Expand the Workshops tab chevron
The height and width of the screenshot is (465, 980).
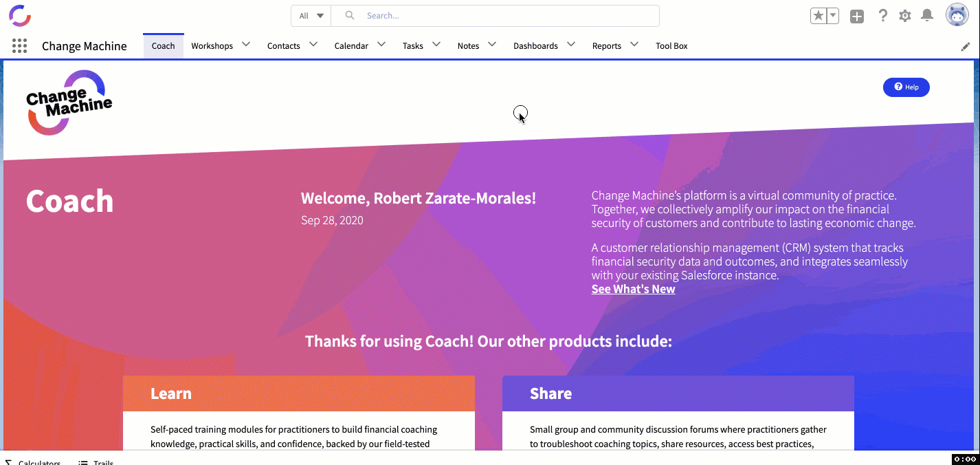[246, 45]
